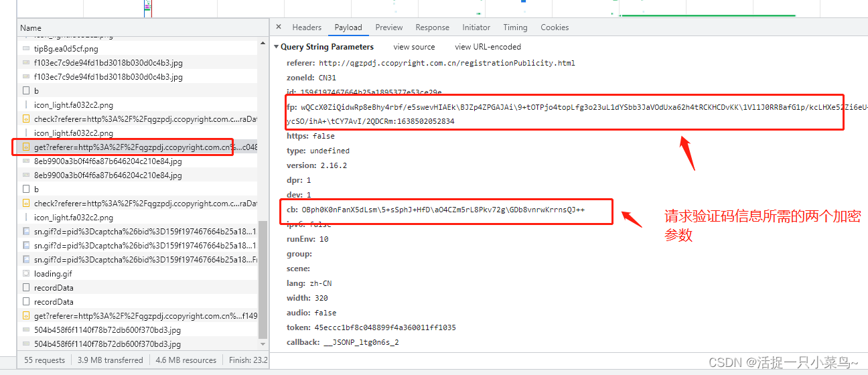Click the script icon of get request ending f149
Screen dimensions: 868x375
[x=26, y=316]
